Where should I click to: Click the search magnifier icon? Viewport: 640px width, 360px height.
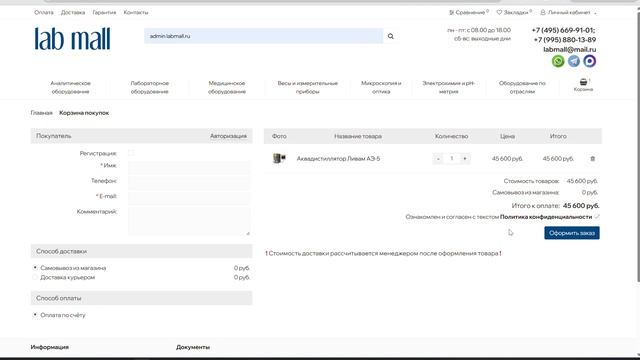(x=391, y=36)
